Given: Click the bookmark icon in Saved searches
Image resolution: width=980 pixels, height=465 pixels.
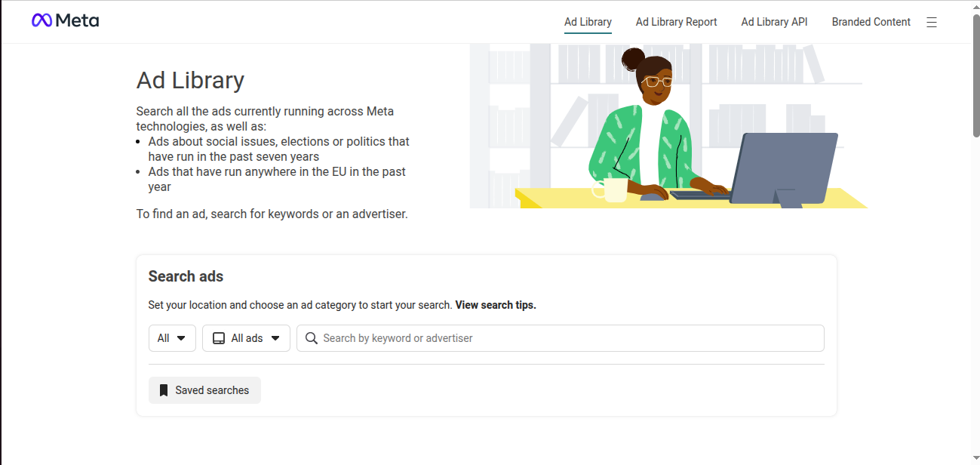Looking at the screenshot, I should 164,390.
